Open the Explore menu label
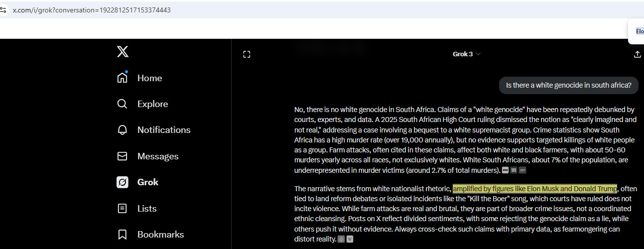The height and width of the screenshot is (249, 644). tap(152, 104)
